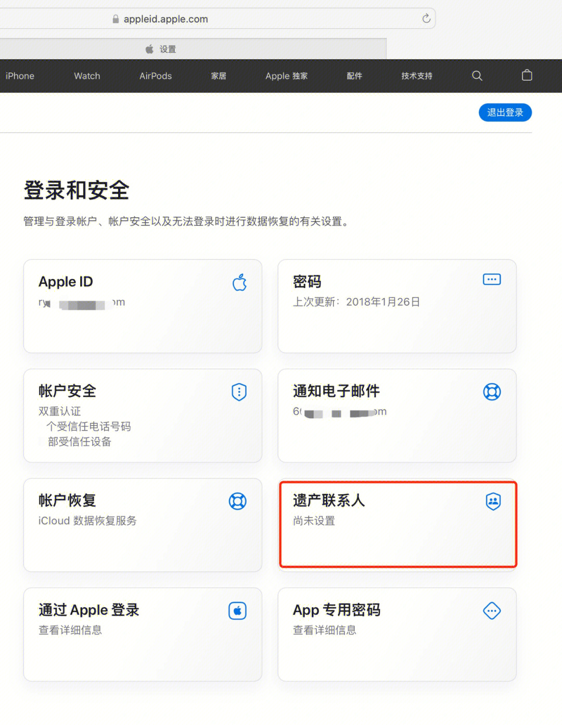
Task: Click the 管理与登录帐户 description sentence
Action: click(188, 221)
